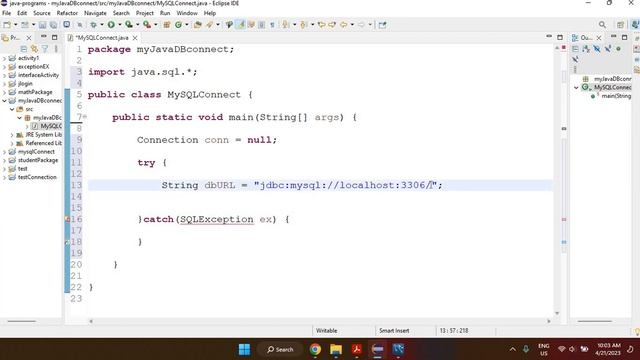The image size is (640, 360).
Task: Select the Java perspective icon
Action: pyautogui.click(x=635, y=25)
